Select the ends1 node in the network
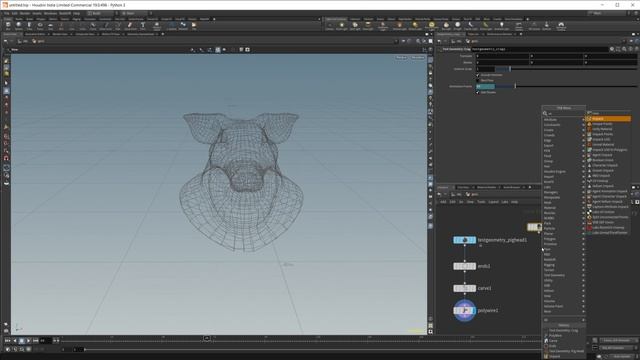This screenshot has width=640, height=360. pyautogui.click(x=464, y=266)
